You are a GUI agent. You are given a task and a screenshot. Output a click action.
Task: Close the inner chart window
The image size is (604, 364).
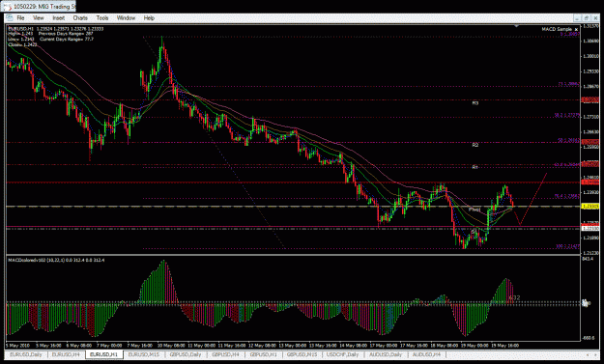point(596,18)
